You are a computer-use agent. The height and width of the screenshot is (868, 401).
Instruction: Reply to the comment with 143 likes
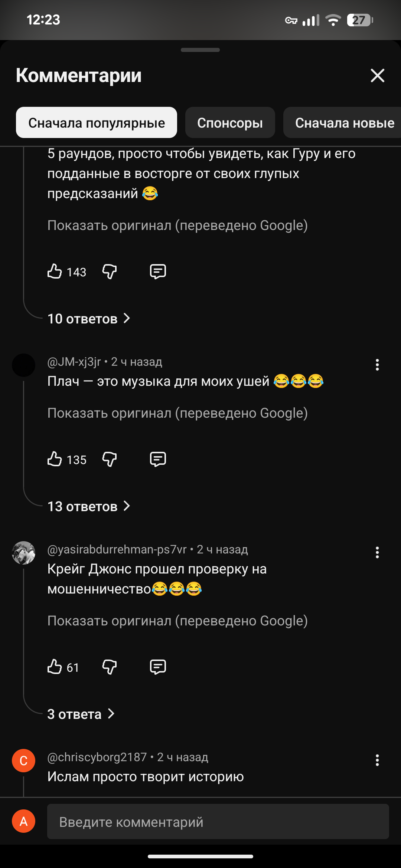[x=158, y=272]
